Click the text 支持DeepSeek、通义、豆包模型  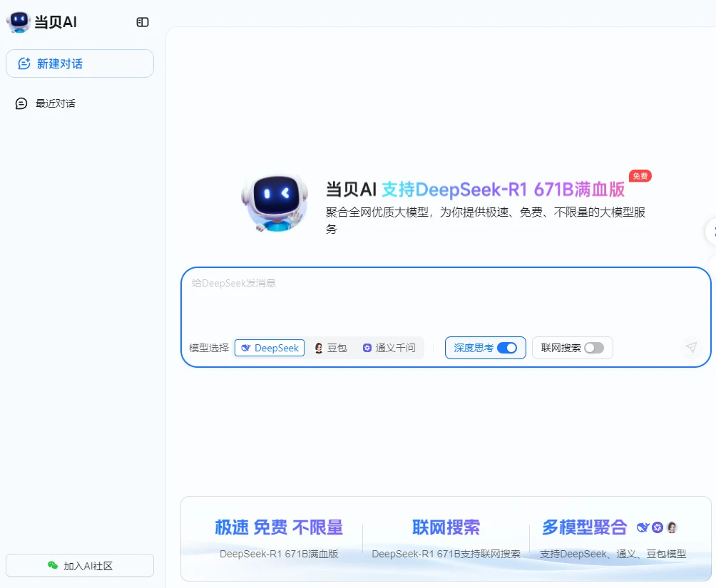click(x=613, y=554)
